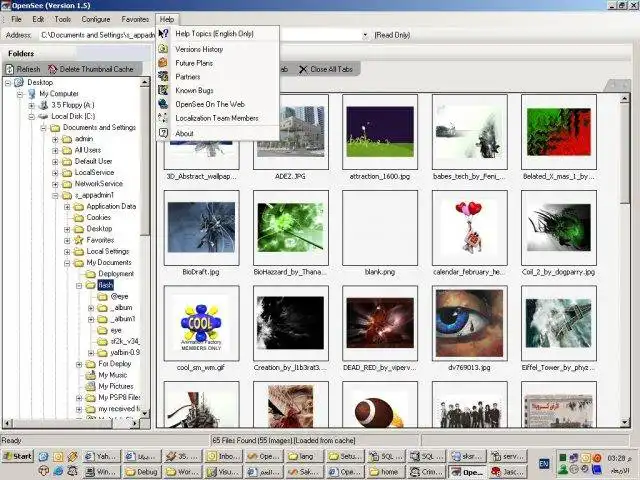Select the BioHazard green thumbnail image
Screen dimensions: 640x480
(x=289, y=228)
